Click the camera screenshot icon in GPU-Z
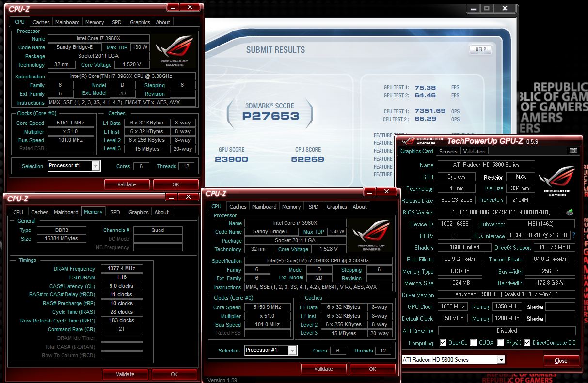Screen dimensions: 588x383 point(573,151)
